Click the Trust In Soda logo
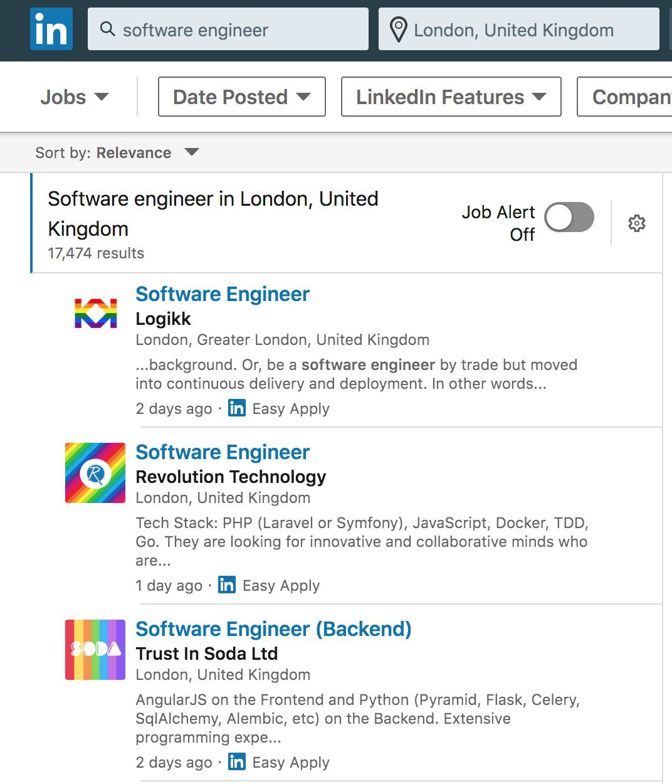This screenshot has height=784, width=672. click(95, 650)
